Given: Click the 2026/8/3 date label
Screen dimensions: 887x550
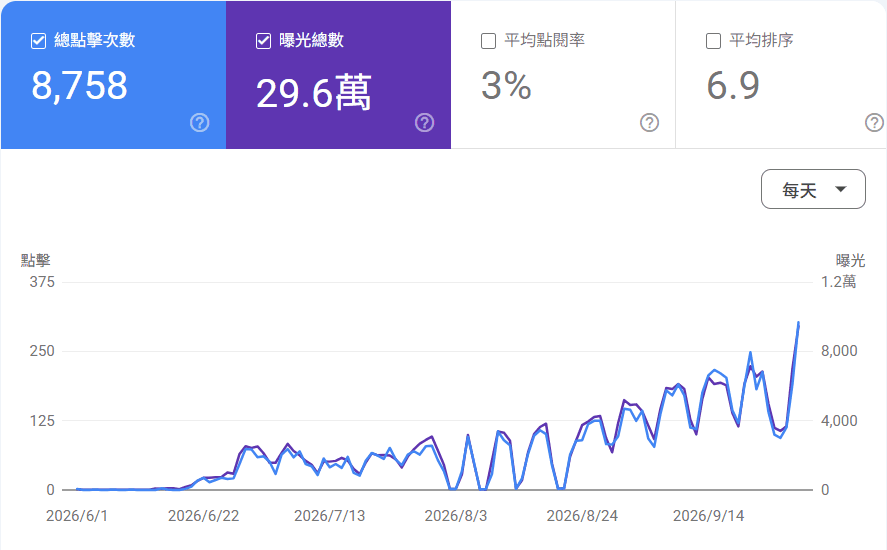Looking at the screenshot, I should click(x=456, y=516).
